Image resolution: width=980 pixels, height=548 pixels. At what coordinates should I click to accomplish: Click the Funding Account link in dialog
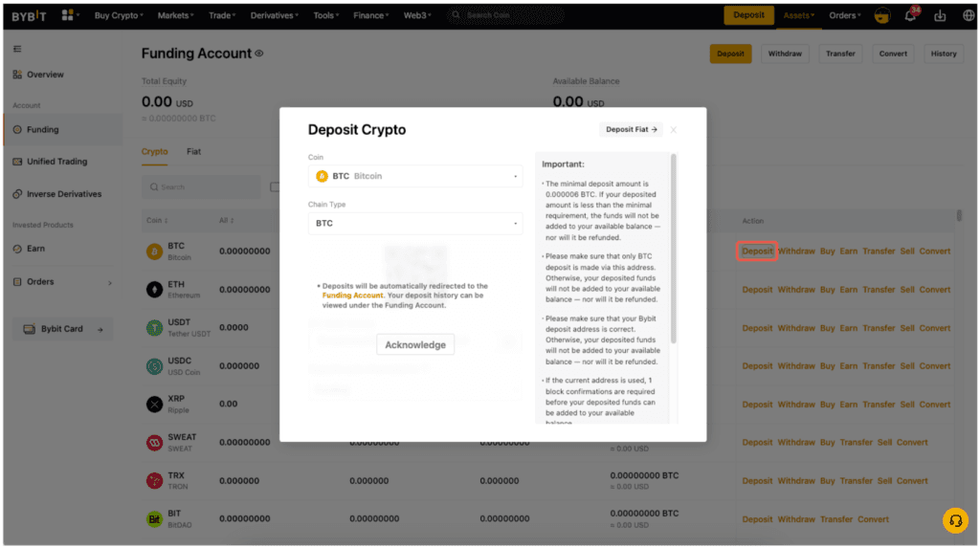(x=352, y=296)
